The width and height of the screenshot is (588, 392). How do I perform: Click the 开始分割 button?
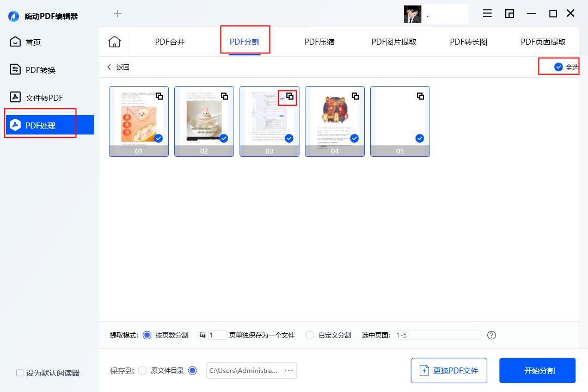[x=537, y=370]
